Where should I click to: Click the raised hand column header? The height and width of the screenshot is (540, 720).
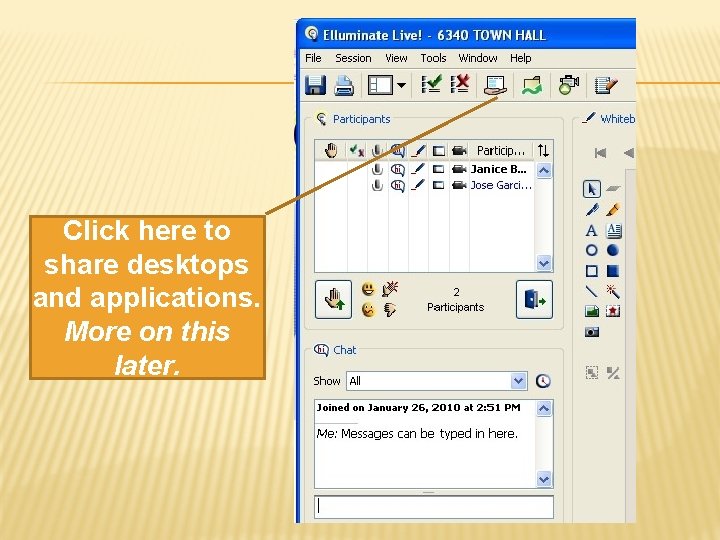(331, 151)
